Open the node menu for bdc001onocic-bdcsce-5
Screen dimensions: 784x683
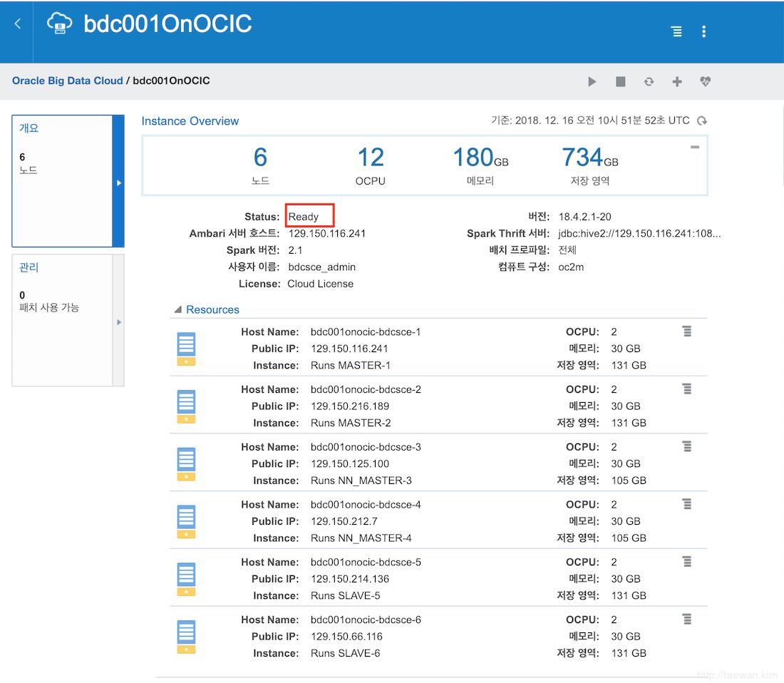687,562
